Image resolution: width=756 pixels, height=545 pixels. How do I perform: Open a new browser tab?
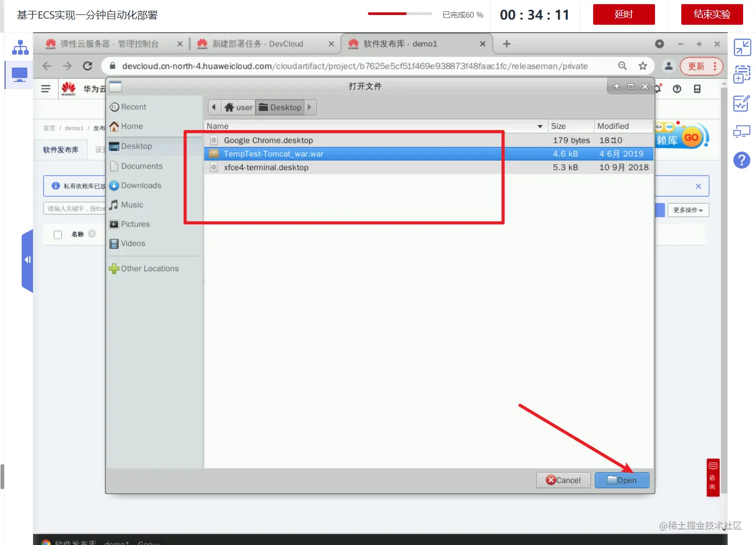[x=507, y=44]
